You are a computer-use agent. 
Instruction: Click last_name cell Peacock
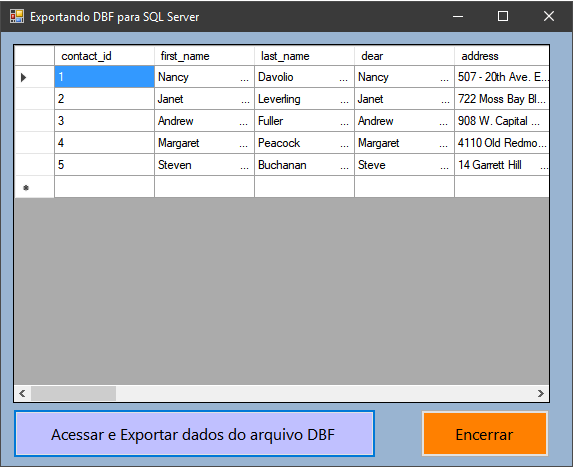coord(304,143)
